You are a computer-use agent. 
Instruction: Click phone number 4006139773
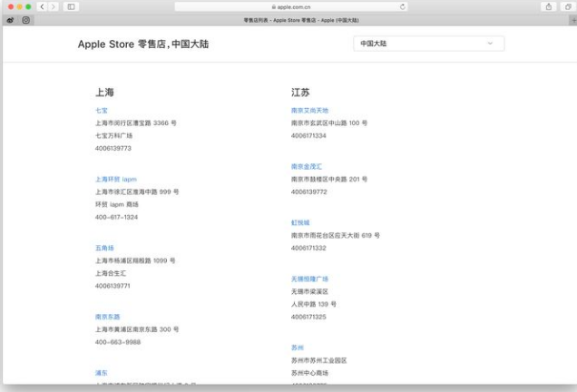pyautogui.click(x=113, y=148)
